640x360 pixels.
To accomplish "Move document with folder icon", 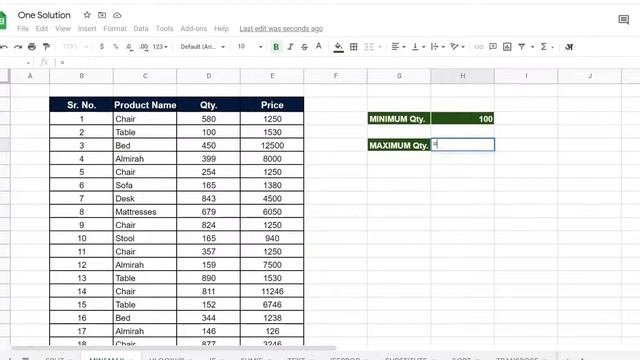I will [102, 15].
